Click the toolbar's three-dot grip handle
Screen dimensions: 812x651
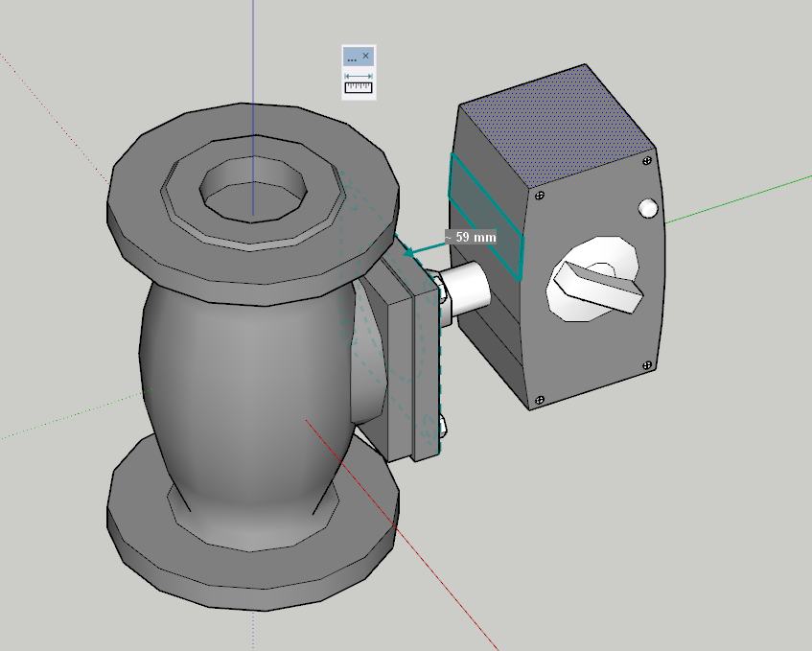pos(352,58)
